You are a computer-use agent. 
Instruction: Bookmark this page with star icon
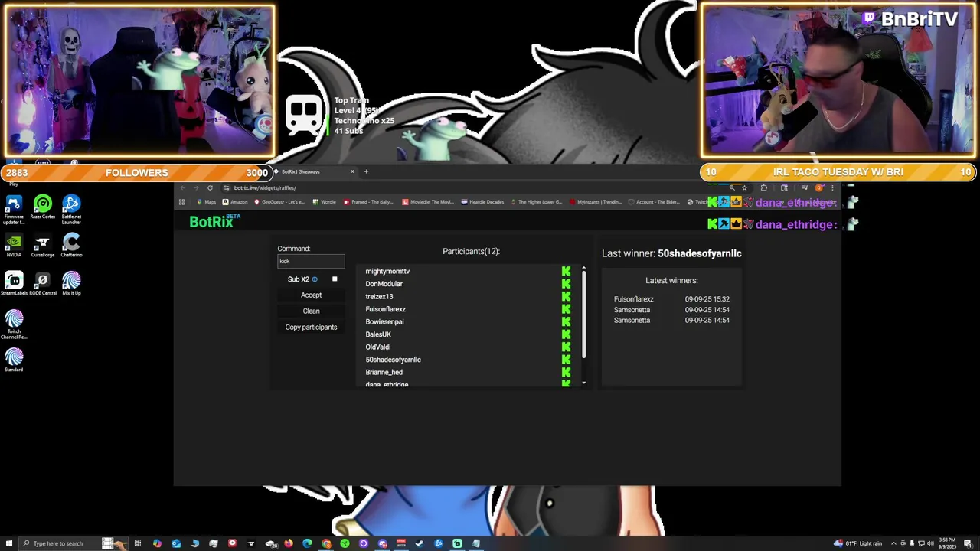744,187
